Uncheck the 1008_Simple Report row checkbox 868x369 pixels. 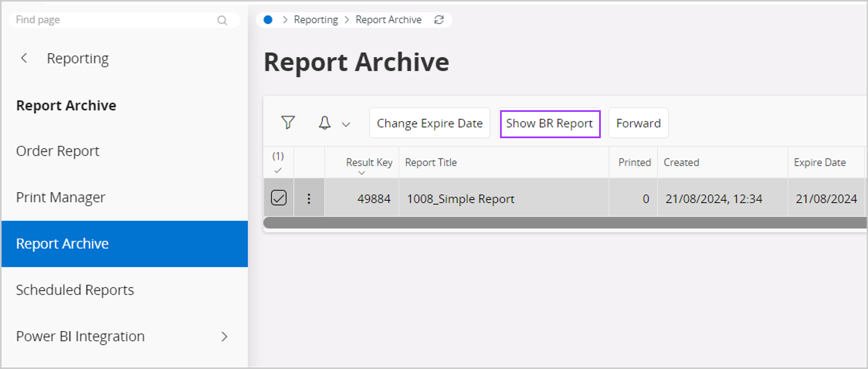tap(278, 198)
